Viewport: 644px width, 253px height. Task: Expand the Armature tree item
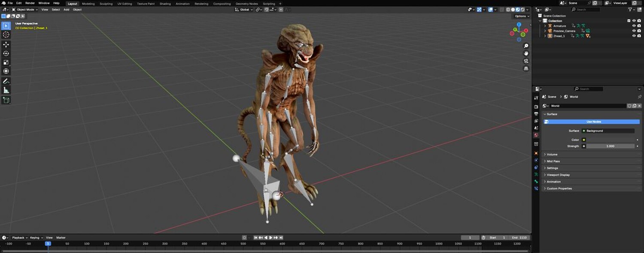[545, 26]
